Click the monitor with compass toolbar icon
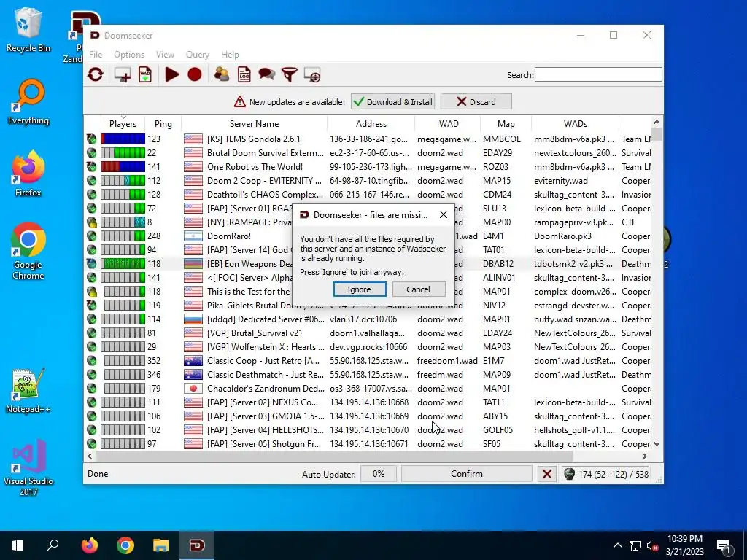Image resolution: width=747 pixels, height=560 pixels. (312, 75)
